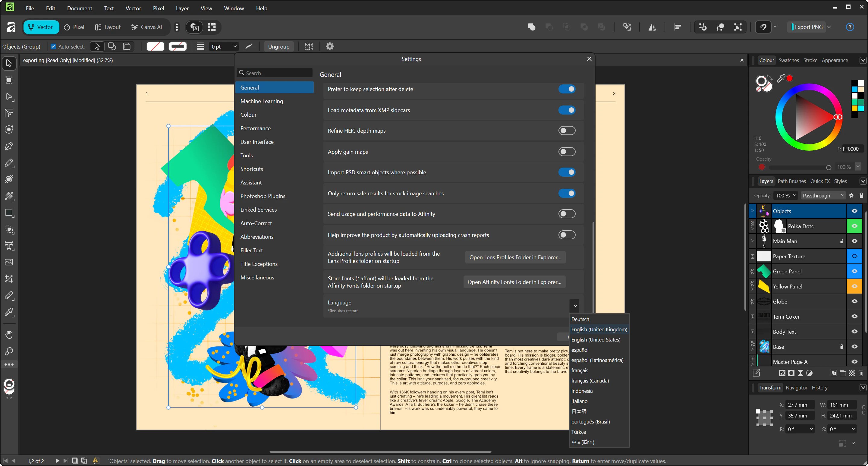Open the Layer menu
The height and width of the screenshot is (466, 868).
(182, 8)
